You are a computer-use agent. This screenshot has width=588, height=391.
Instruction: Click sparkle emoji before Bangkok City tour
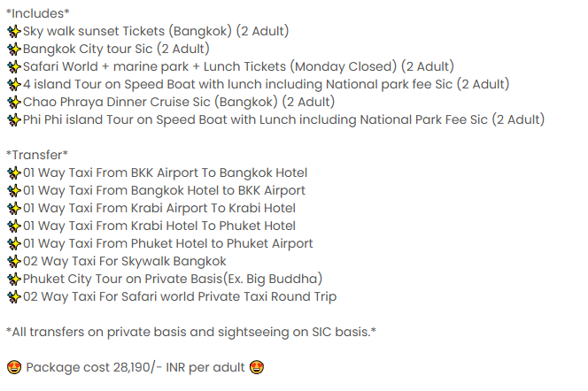(x=14, y=49)
